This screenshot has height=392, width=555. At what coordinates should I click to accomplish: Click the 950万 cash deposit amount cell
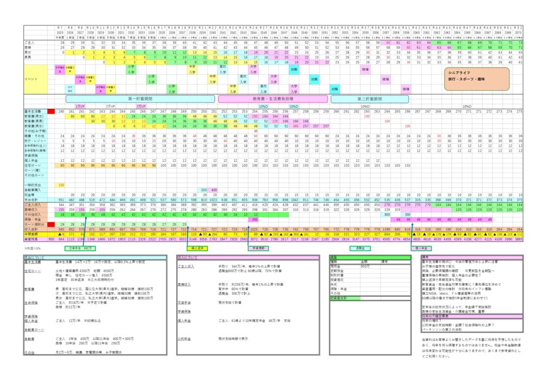365,266
